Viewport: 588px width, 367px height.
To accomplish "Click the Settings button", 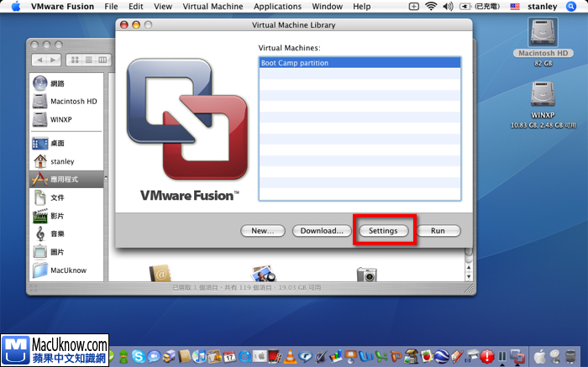I will click(x=383, y=230).
